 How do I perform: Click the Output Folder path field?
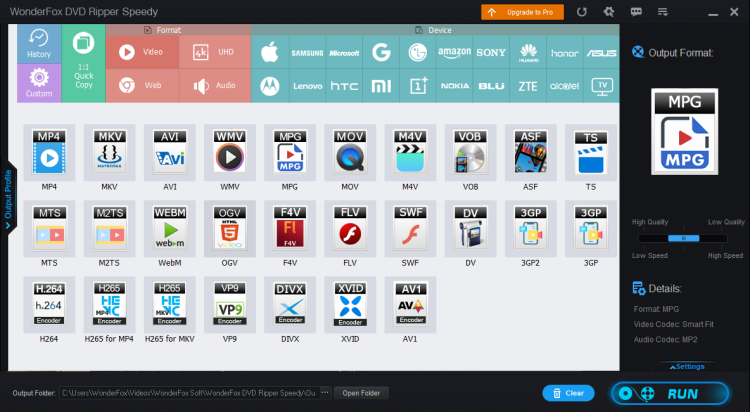coord(188,393)
